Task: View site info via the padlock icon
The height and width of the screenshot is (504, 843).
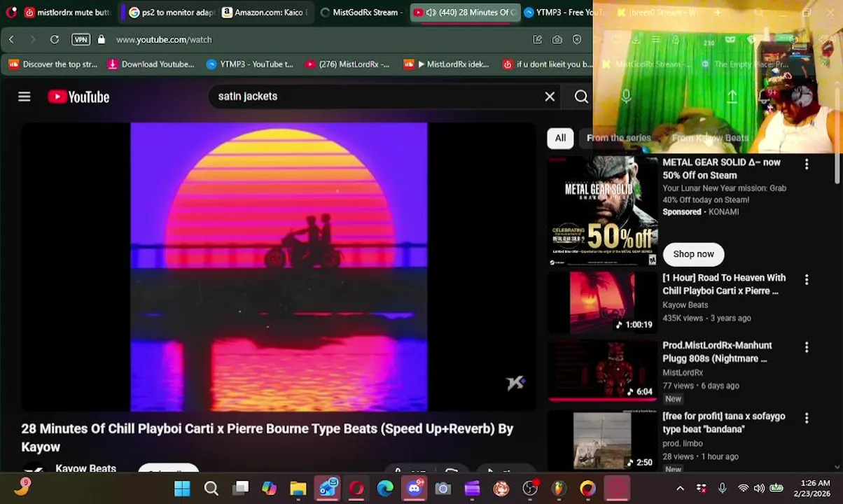Action: pos(102,40)
